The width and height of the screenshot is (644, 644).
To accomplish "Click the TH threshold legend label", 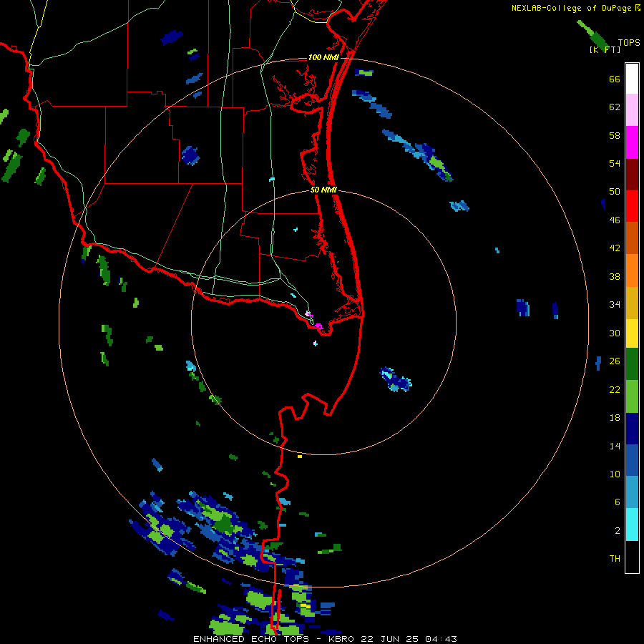I will point(615,559).
